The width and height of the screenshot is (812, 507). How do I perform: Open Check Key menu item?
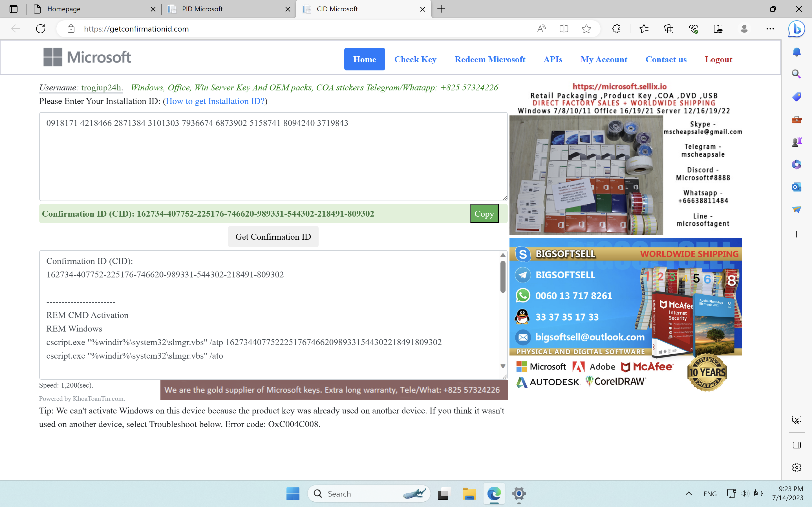415,59
